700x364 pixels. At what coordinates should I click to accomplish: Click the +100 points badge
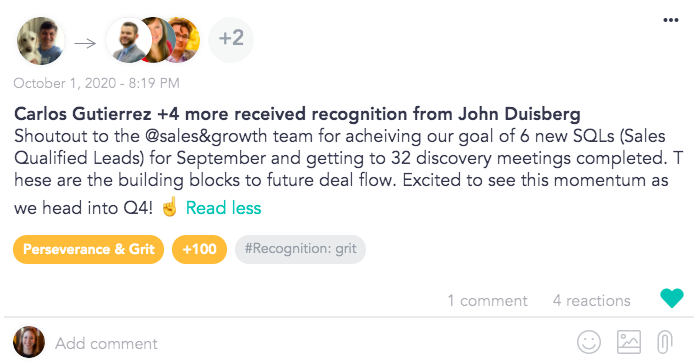click(x=199, y=249)
